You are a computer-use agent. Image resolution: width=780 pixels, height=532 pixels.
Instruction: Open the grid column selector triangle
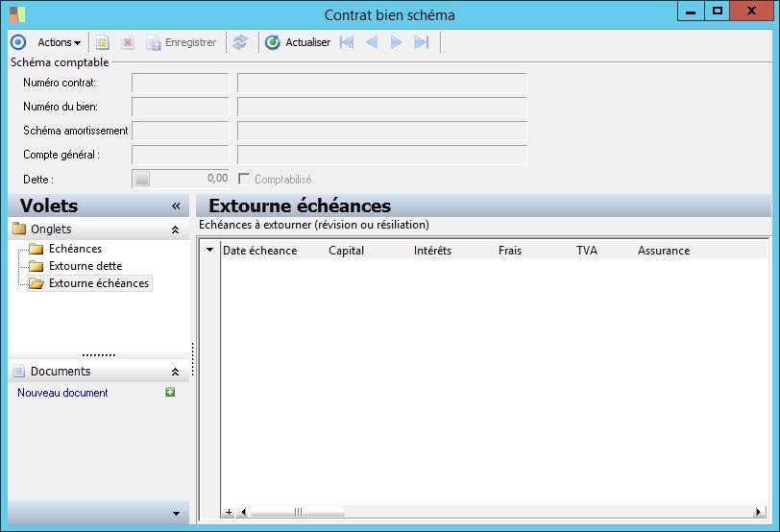210,250
